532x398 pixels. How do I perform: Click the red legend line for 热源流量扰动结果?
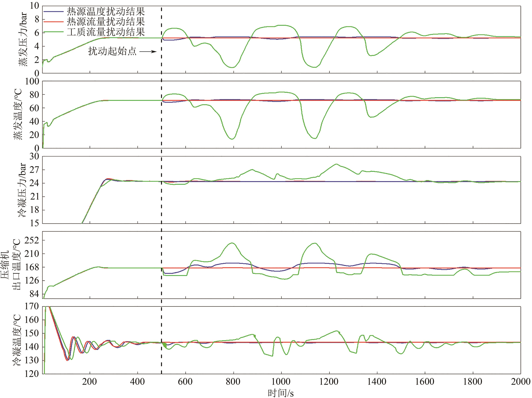point(53,22)
